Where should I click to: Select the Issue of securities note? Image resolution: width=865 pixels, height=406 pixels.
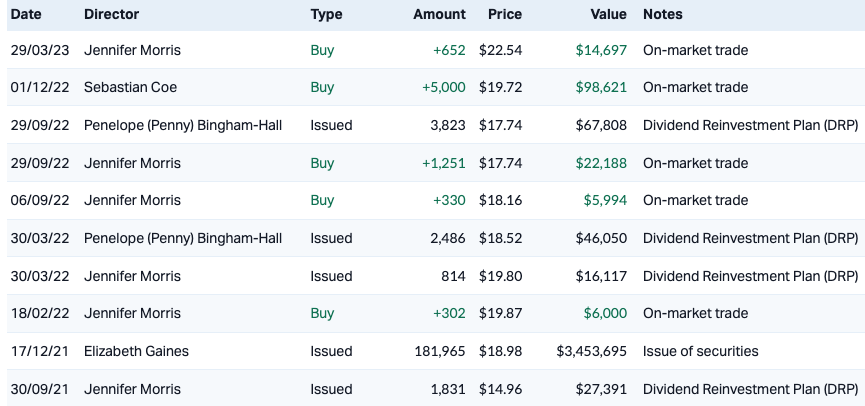(700, 351)
